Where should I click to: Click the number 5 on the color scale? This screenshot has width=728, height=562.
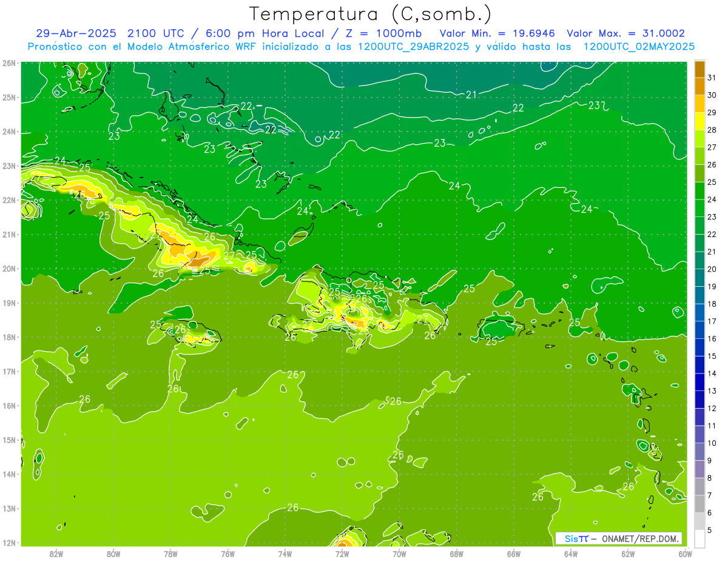tap(710, 529)
